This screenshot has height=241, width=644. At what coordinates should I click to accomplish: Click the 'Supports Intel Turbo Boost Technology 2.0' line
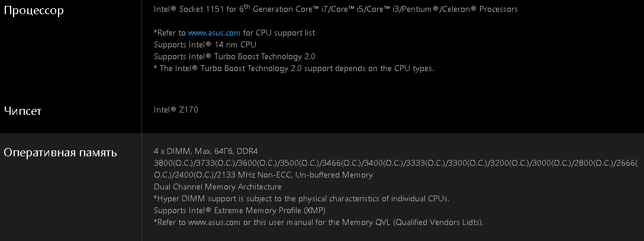tap(234, 57)
